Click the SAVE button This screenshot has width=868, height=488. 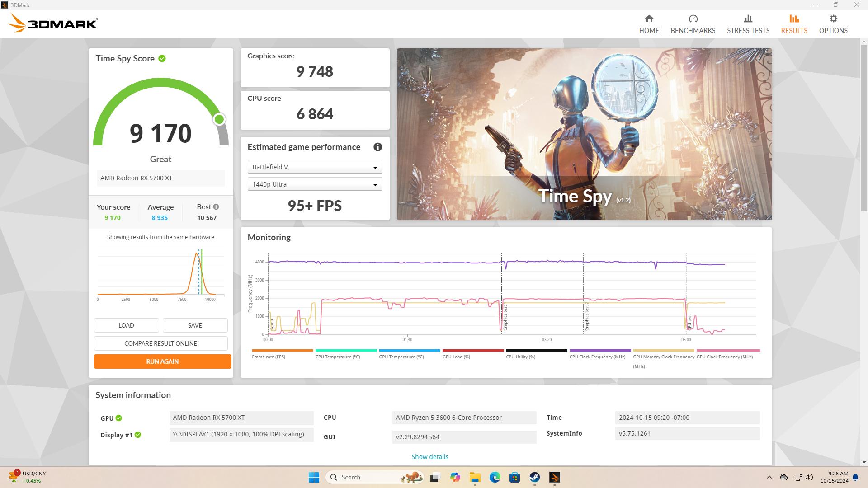pos(195,325)
